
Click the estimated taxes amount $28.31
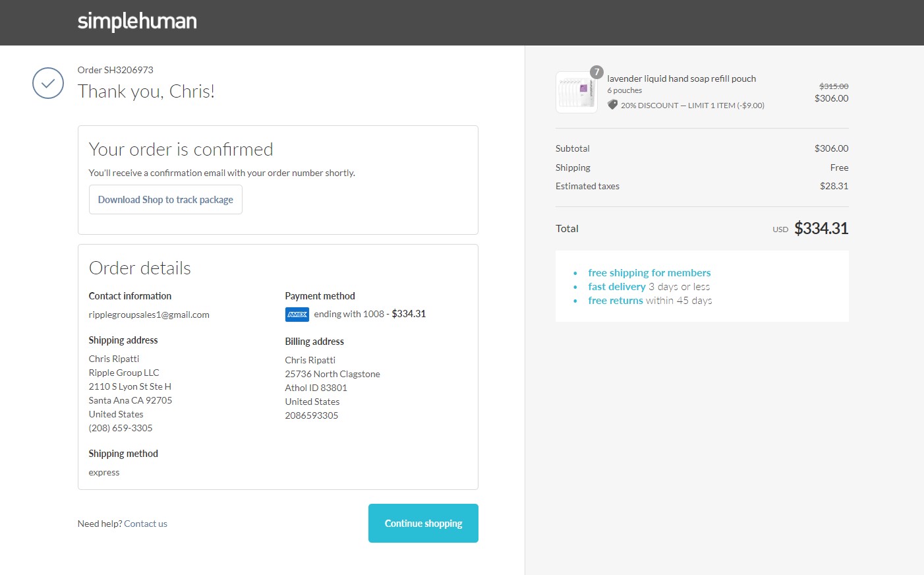[x=834, y=186]
